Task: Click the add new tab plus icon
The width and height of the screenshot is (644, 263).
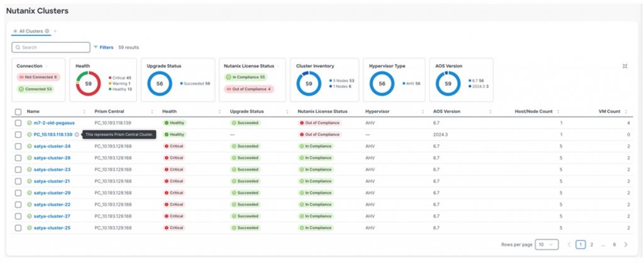Action: [x=55, y=31]
